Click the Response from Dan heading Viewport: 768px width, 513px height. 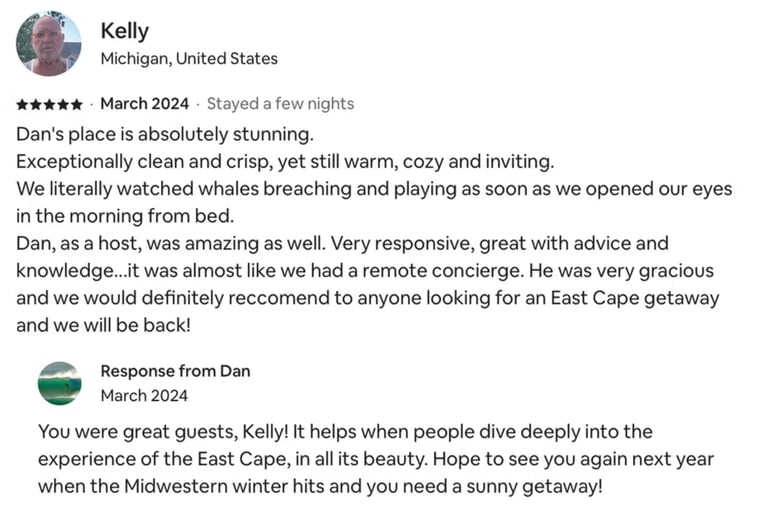pos(175,371)
